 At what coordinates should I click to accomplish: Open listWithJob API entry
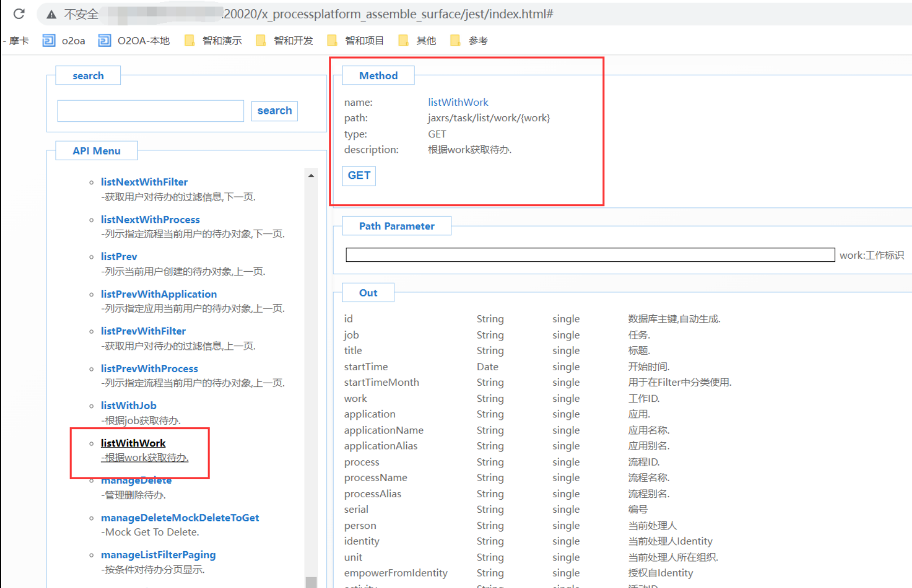point(128,405)
